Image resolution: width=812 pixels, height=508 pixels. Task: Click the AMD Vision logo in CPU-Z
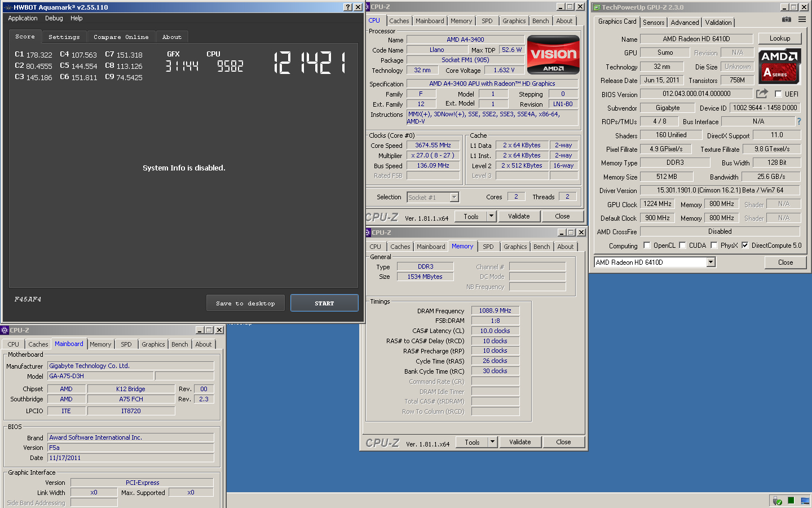pos(553,55)
